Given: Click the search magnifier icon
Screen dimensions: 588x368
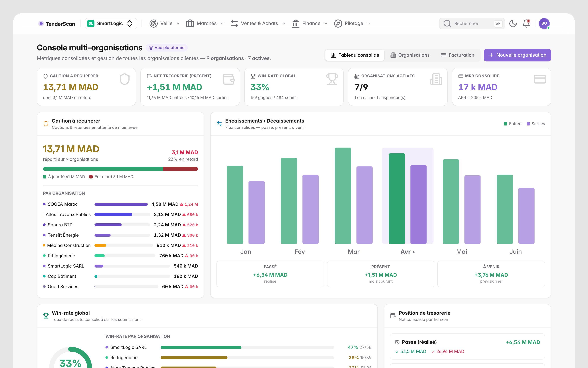Looking at the screenshot, I should [447, 24].
